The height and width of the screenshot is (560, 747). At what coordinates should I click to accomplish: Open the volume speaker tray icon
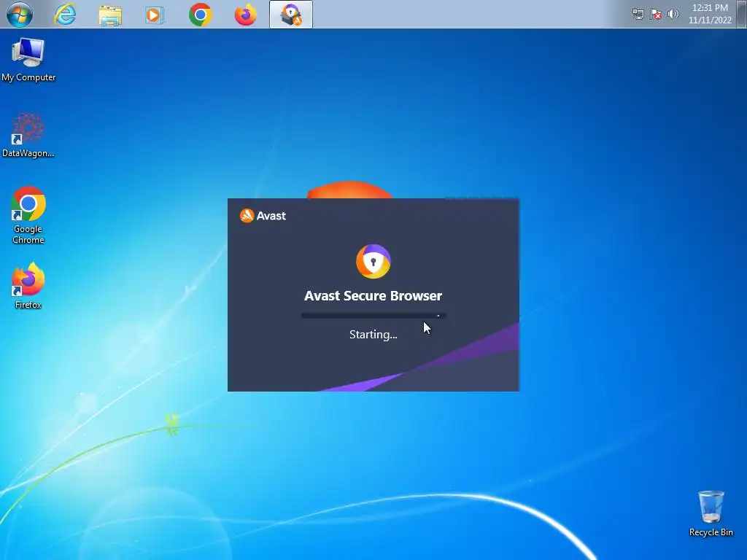(673, 14)
